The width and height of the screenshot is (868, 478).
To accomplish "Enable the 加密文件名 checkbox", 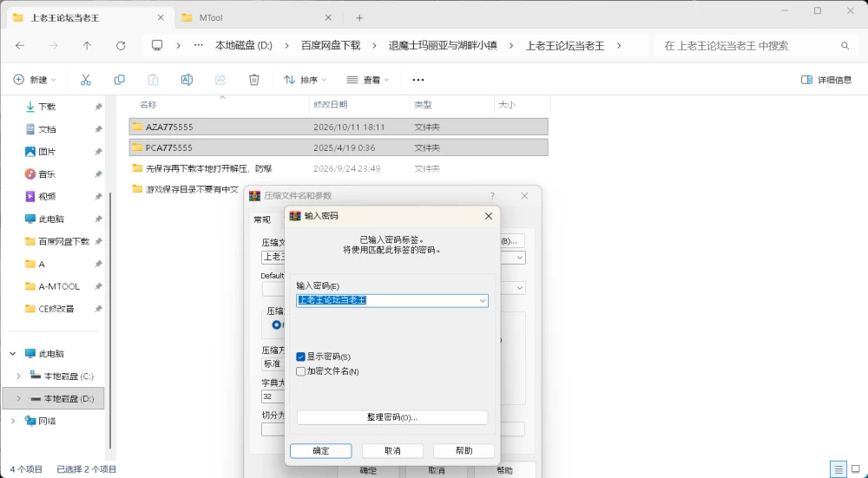I will click(300, 372).
